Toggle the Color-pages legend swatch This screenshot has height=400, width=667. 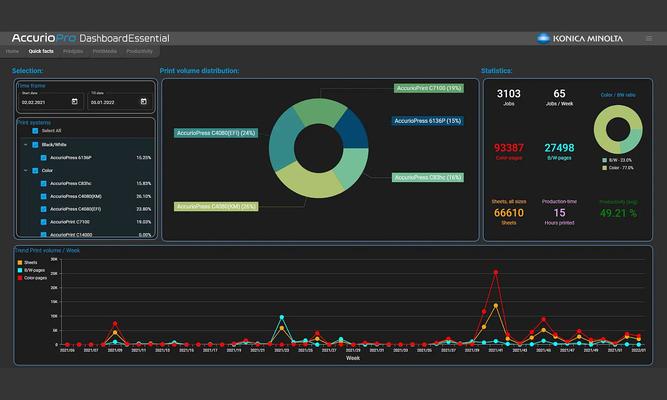(20, 278)
